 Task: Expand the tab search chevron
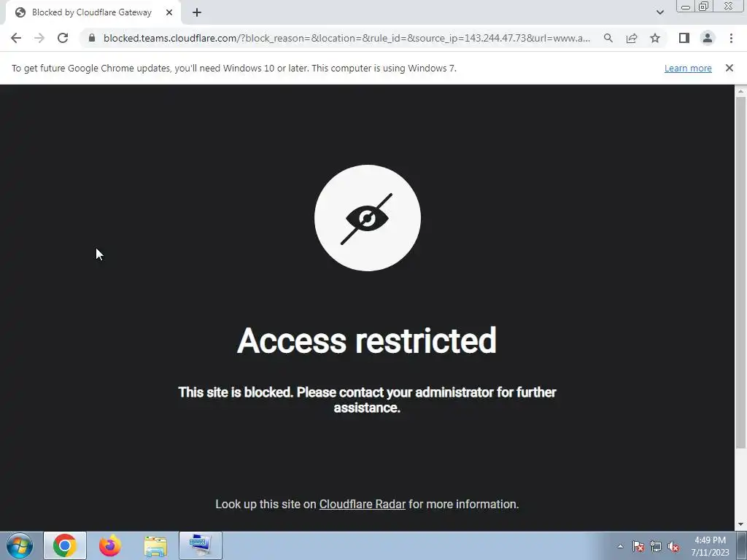(x=659, y=12)
